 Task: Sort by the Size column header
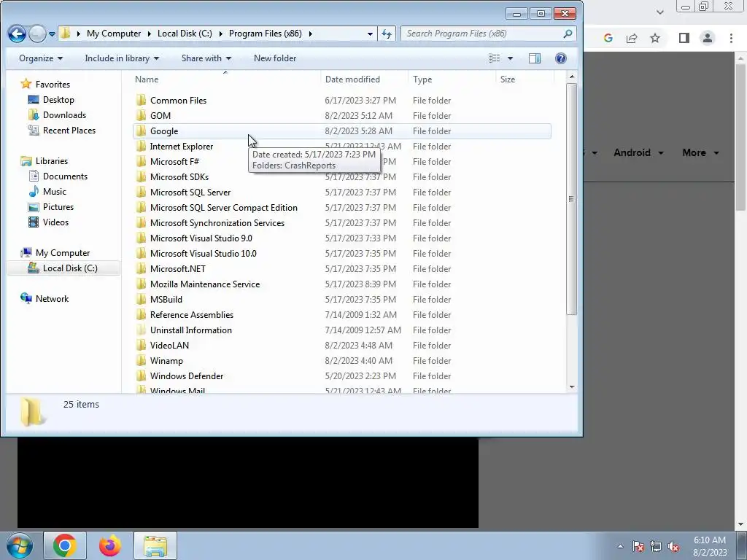(x=508, y=79)
